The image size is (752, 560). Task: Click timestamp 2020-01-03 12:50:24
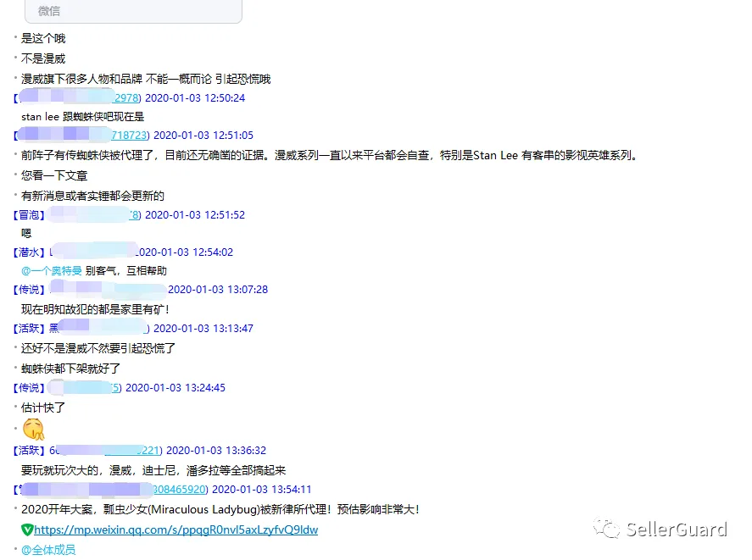[x=195, y=97]
